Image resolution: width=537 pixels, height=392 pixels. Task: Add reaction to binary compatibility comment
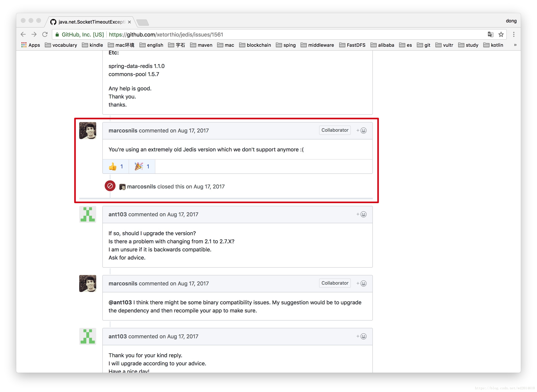pos(361,283)
